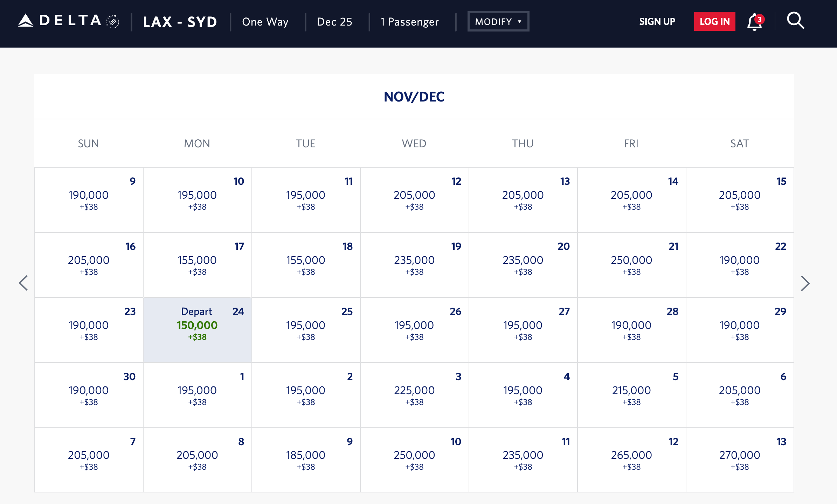Select Nov 11 fare cell
Viewport: 837px width, 504px height.
point(306,200)
